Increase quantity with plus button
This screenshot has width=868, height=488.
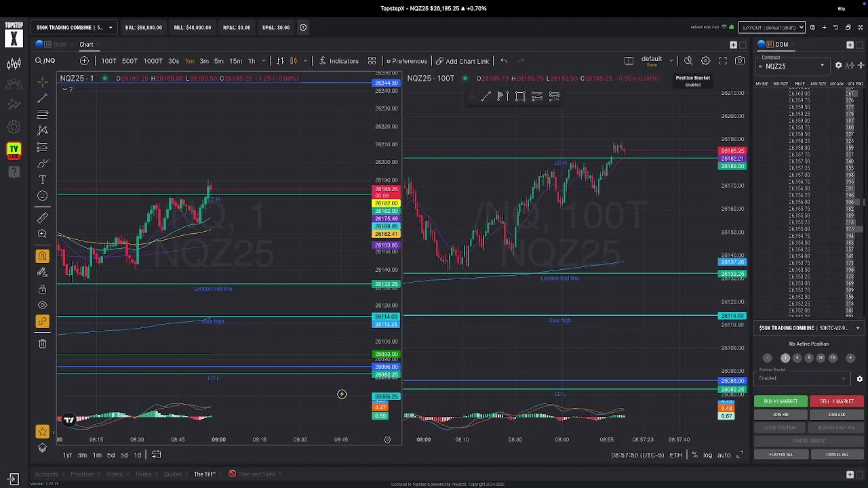coord(852,358)
